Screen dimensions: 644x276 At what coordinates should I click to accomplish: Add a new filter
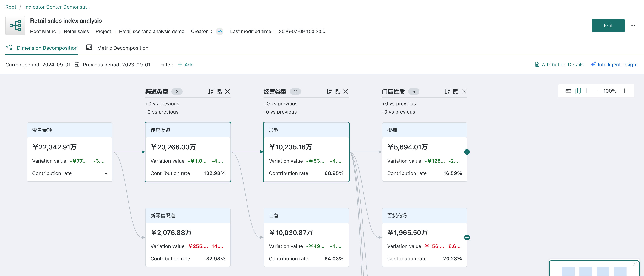coord(186,64)
